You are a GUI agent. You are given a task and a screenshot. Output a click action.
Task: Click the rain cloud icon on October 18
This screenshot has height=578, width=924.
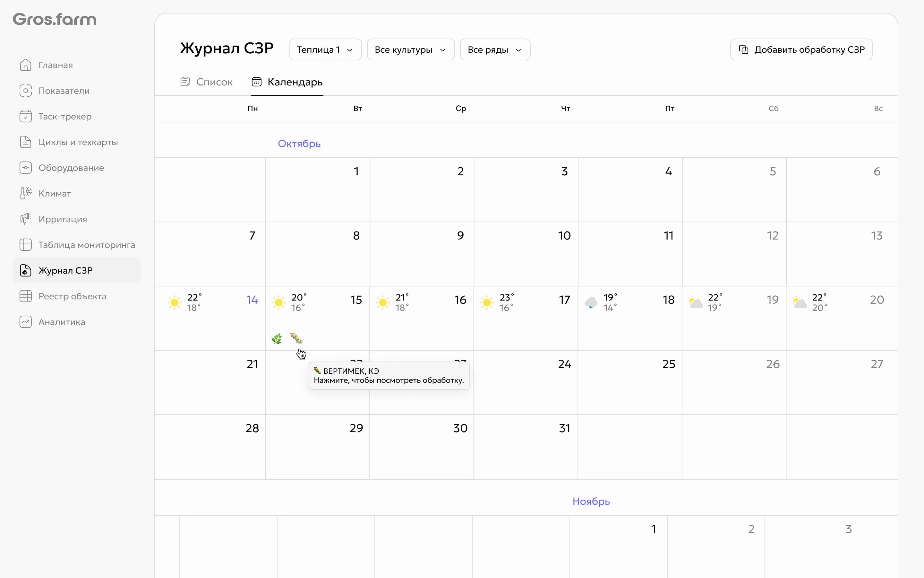point(591,302)
